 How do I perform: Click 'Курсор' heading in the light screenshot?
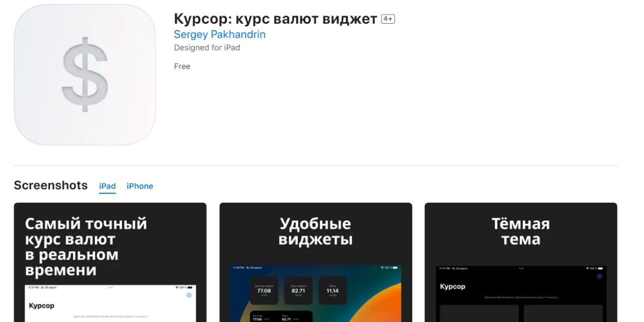41,305
